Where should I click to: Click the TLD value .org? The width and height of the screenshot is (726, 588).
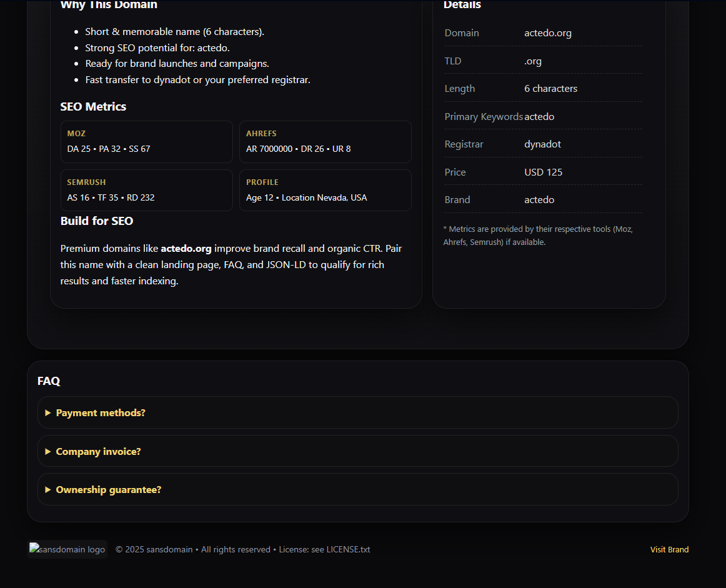coord(533,61)
